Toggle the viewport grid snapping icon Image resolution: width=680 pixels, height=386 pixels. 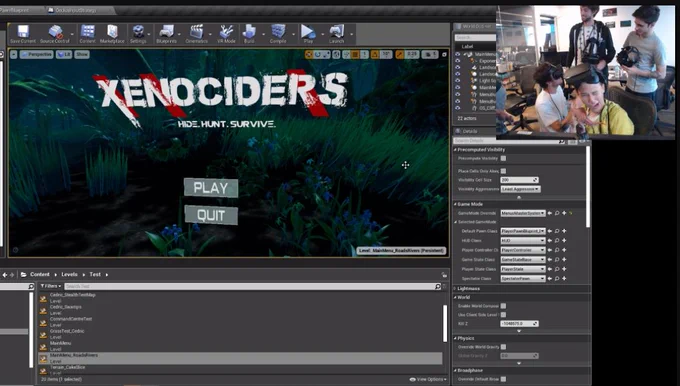point(355,55)
